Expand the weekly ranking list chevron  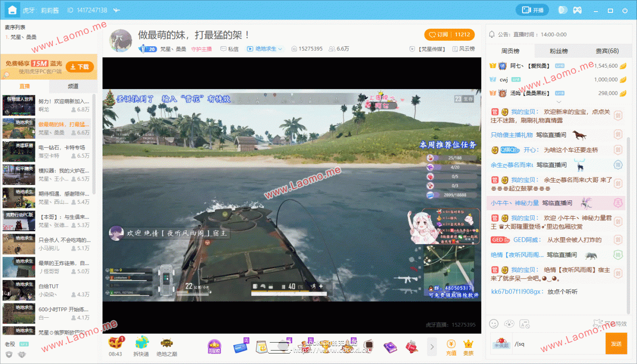click(x=558, y=101)
